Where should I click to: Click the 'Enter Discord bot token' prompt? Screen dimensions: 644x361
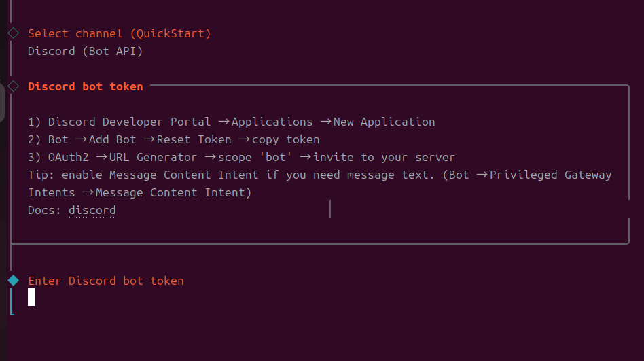tap(106, 281)
